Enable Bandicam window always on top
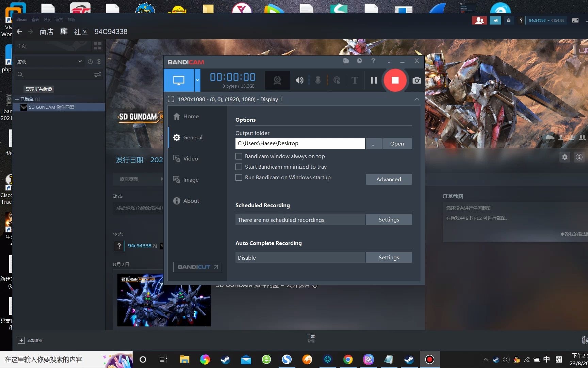The width and height of the screenshot is (588, 368). point(239,156)
